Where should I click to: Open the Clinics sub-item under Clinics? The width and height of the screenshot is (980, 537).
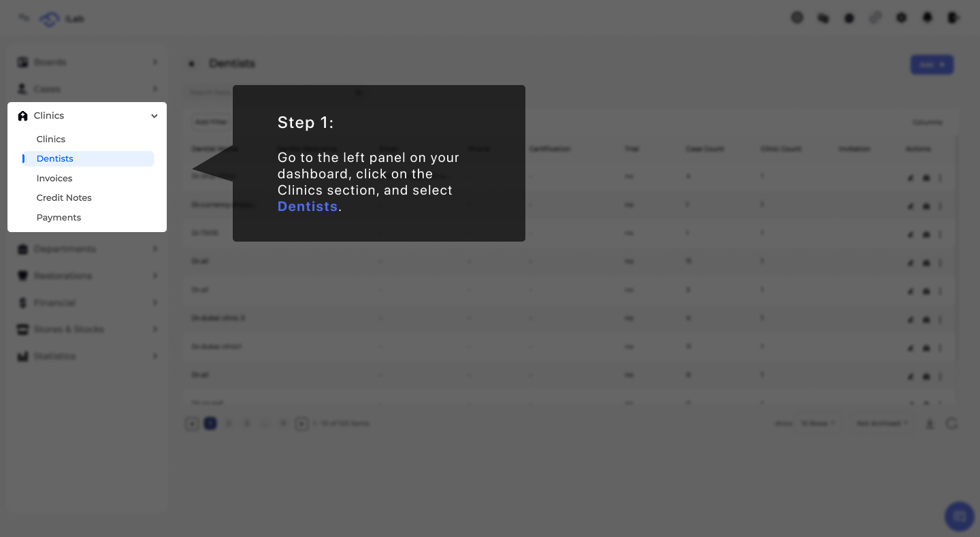pos(51,139)
